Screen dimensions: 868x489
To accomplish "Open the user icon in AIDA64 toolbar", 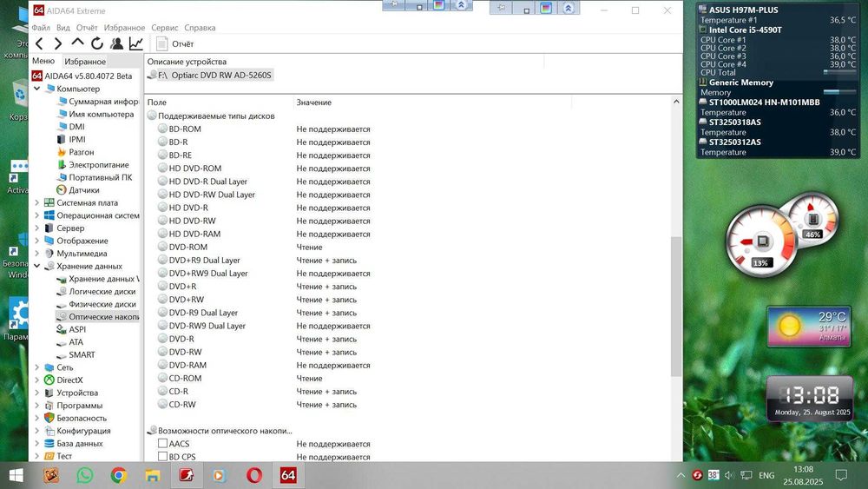I will pyautogui.click(x=116, y=43).
